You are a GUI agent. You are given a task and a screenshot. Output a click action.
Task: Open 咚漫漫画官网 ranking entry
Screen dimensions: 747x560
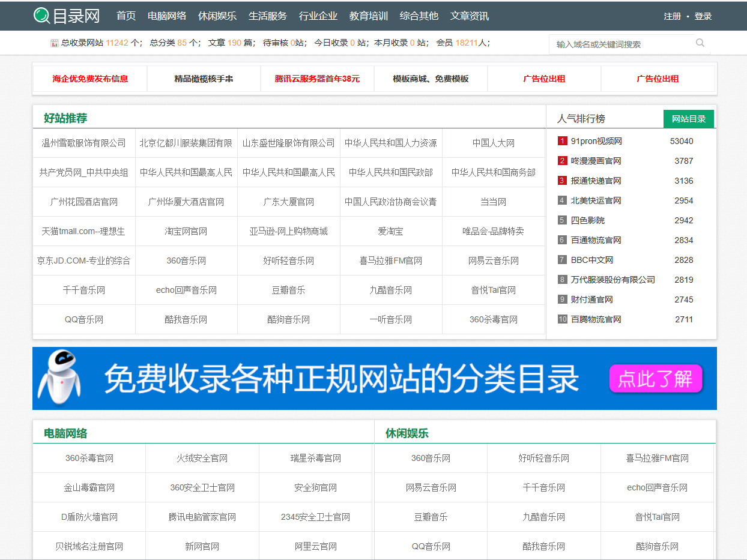(596, 161)
